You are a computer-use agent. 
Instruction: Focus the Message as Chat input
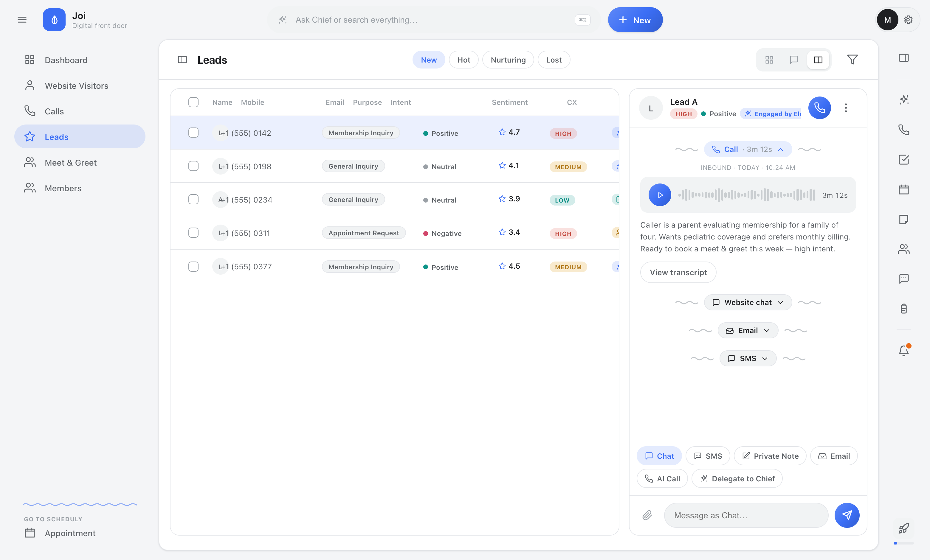pos(746,515)
